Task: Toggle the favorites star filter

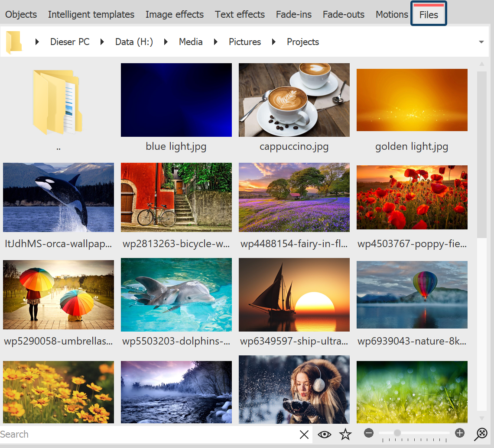Action: point(345,434)
